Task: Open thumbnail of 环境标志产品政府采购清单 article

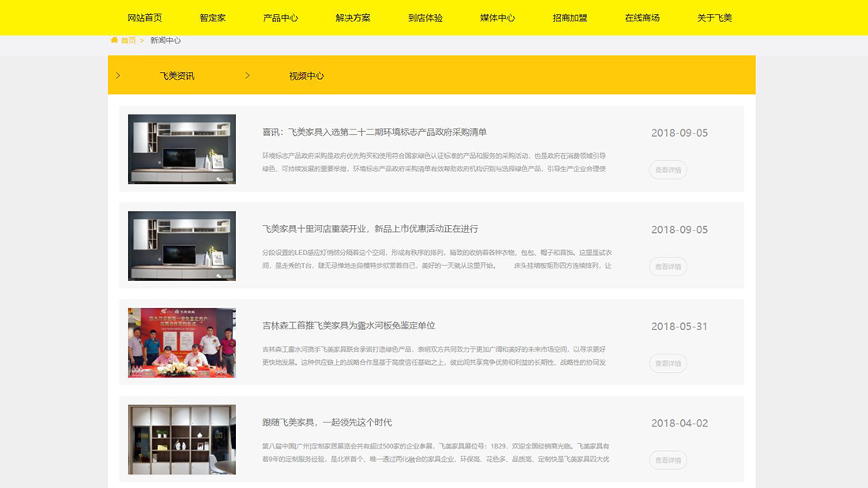Action: pyautogui.click(x=181, y=149)
